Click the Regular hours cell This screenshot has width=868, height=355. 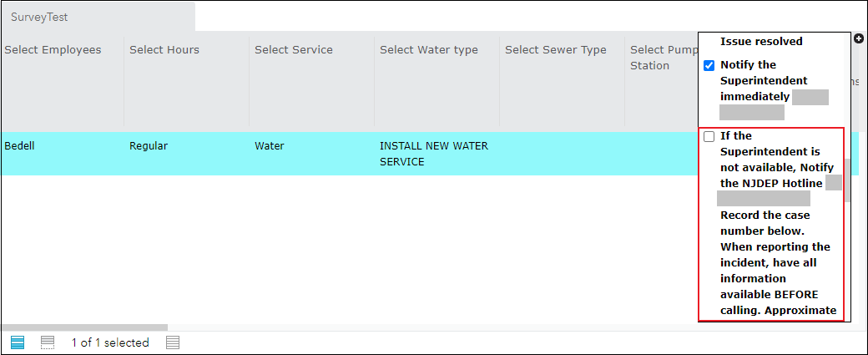(149, 146)
